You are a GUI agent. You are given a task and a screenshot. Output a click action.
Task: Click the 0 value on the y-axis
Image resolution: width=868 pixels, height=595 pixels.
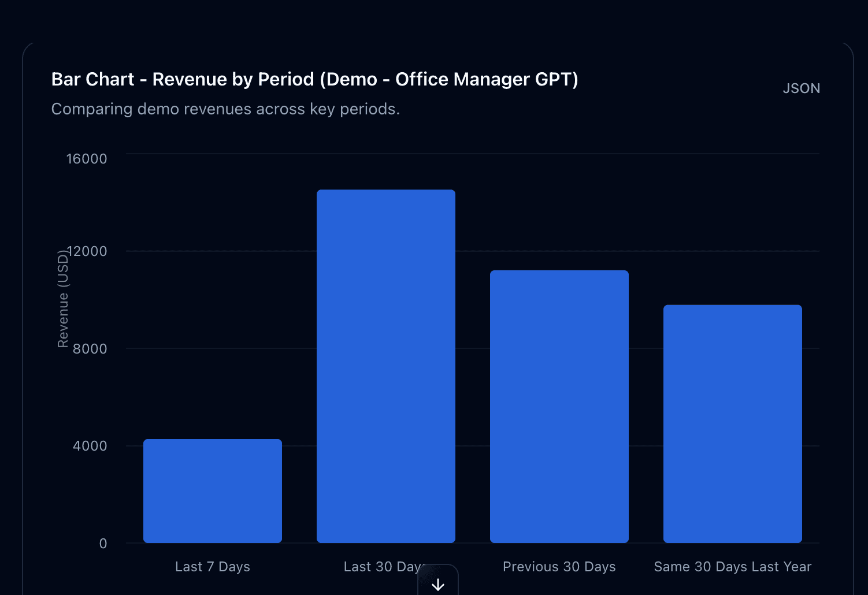103,544
